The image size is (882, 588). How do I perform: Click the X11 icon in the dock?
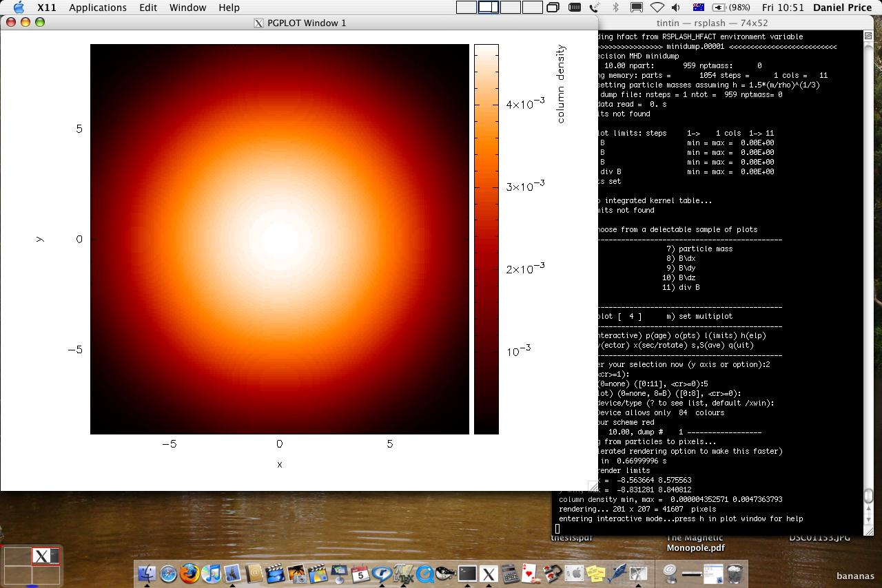(489, 573)
